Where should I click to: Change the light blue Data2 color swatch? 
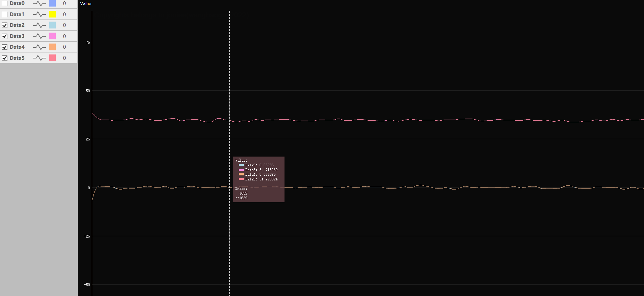point(52,25)
